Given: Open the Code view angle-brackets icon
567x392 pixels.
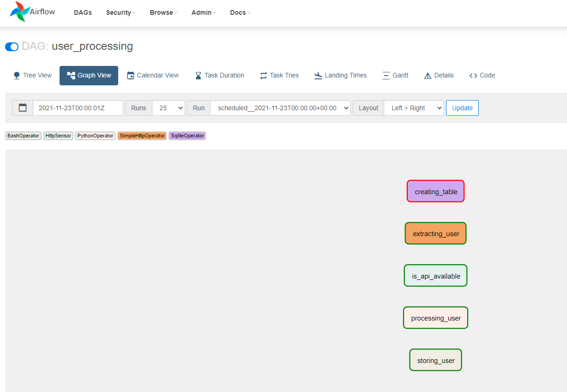Looking at the screenshot, I should pos(473,75).
